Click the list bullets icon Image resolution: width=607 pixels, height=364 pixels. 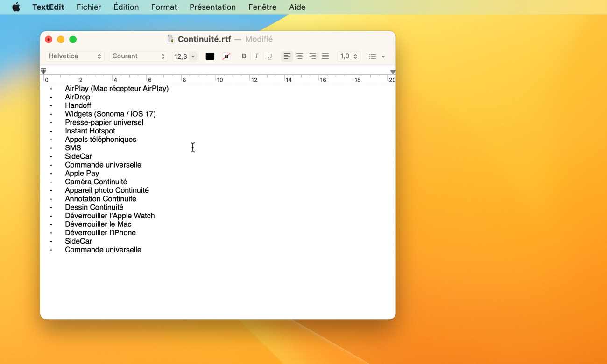coord(373,56)
